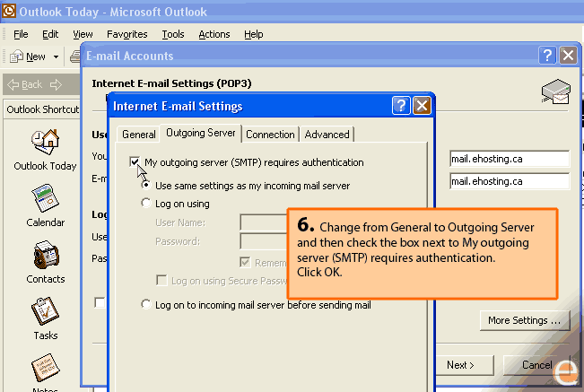Select the Log on using option
584x392 pixels.
tap(147, 204)
